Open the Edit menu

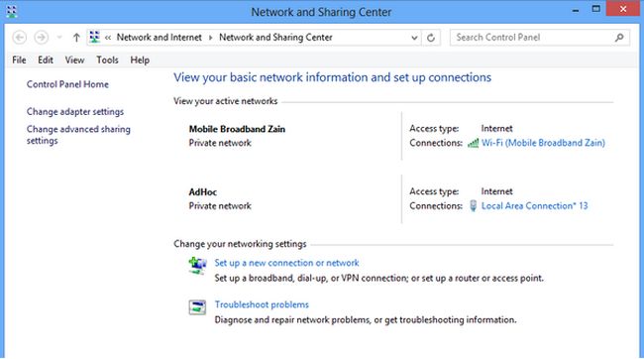click(46, 60)
